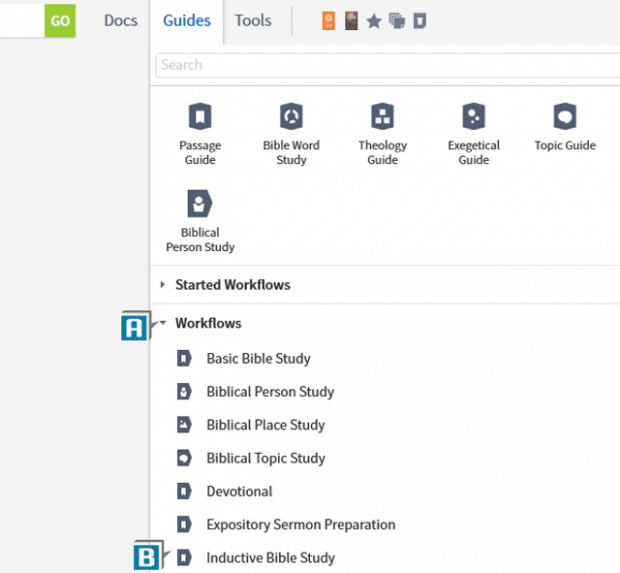Image resolution: width=620 pixels, height=573 pixels.
Task: Switch to the Tools tab
Action: click(x=253, y=20)
